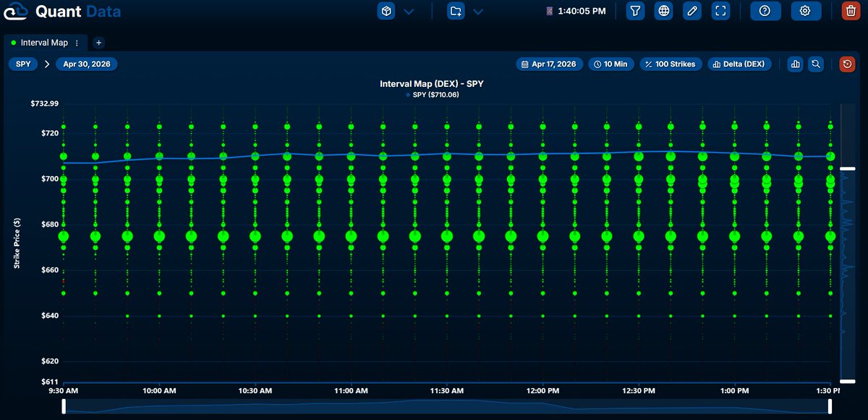Click the red reset icon on chart
The width and height of the screenshot is (868, 420).
click(847, 64)
